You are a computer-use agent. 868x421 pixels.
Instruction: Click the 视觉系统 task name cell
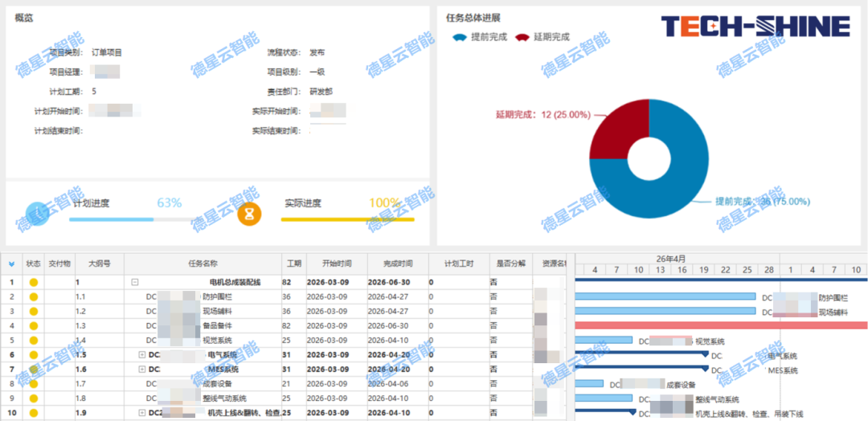(203, 340)
